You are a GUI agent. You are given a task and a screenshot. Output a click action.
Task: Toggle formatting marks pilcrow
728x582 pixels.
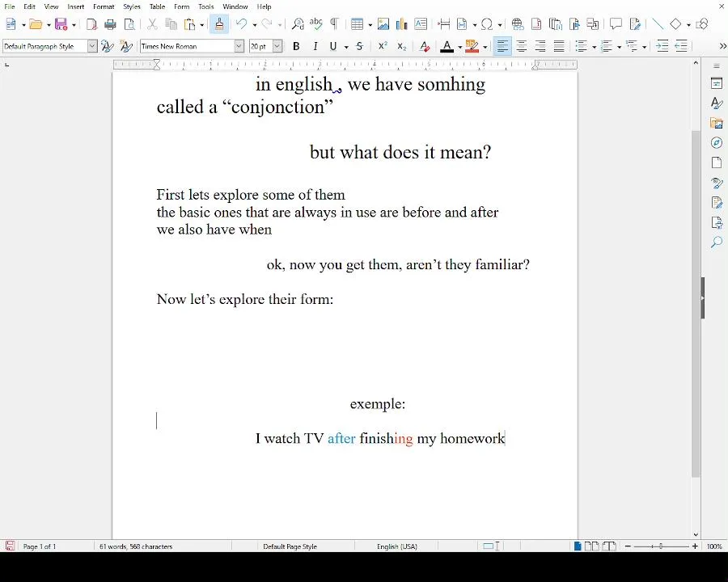pyautogui.click(x=334, y=24)
